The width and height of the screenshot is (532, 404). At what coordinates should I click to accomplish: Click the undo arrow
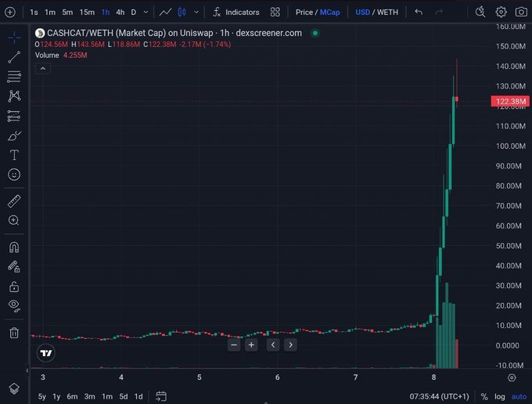419,13
